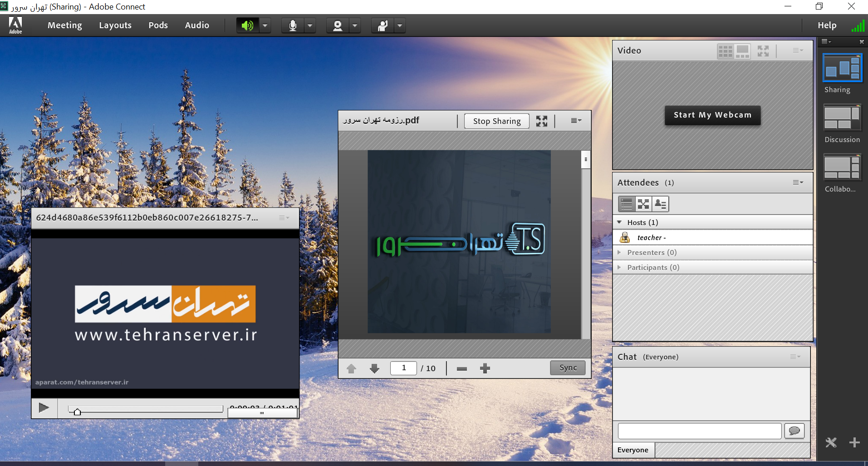This screenshot has width=868, height=466.
Task: Select the teacher host entry
Action: [x=712, y=237]
